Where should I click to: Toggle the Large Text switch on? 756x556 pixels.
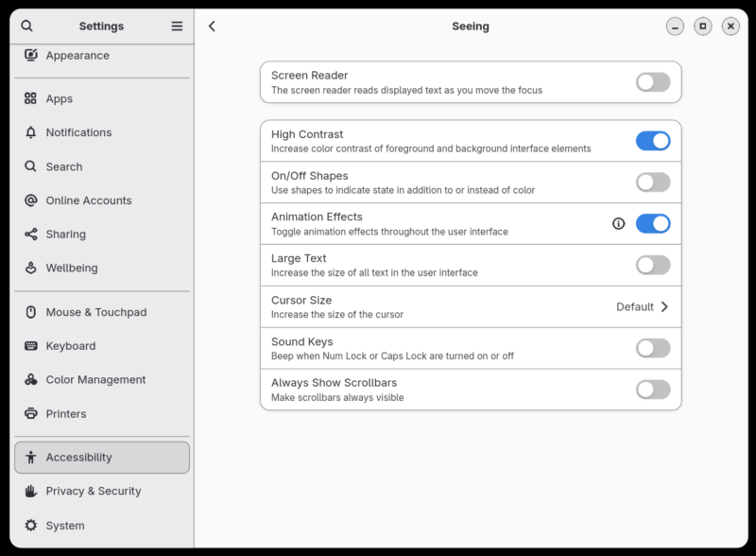click(652, 265)
